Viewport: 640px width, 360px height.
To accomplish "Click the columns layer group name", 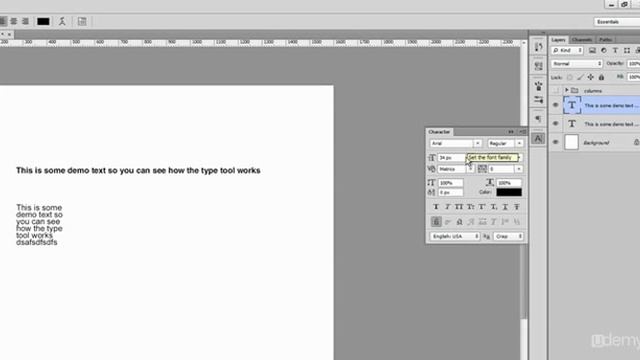I will coord(593,91).
